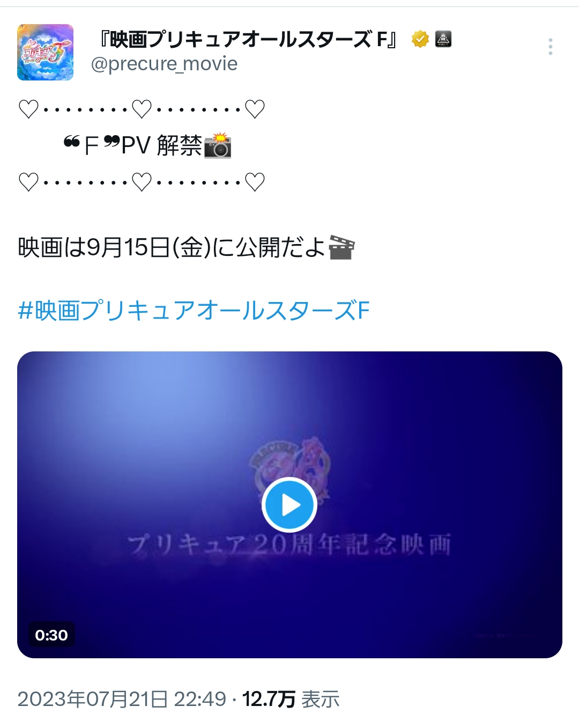Image resolution: width=579 pixels, height=728 pixels.
Task: Open the three-dot more options menu
Action: 551,47
